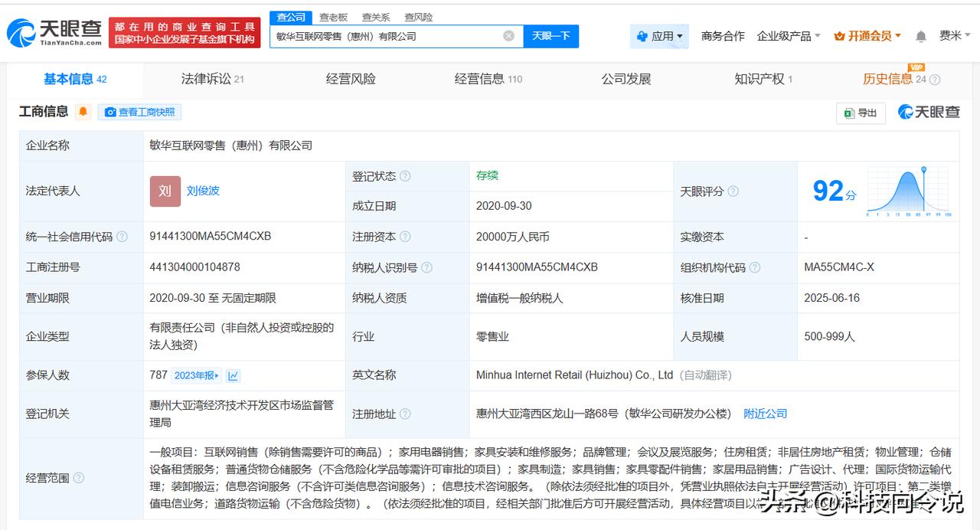Expand the 费米 user menu
Image resolution: width=980 pixels, height=530 pixels.
(955, 36)
